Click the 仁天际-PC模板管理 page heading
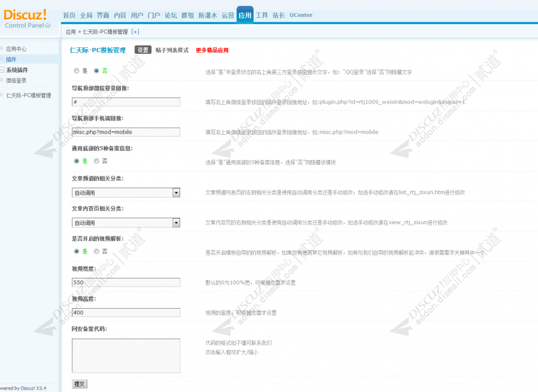The image size is (538, 392). point(98,50)
